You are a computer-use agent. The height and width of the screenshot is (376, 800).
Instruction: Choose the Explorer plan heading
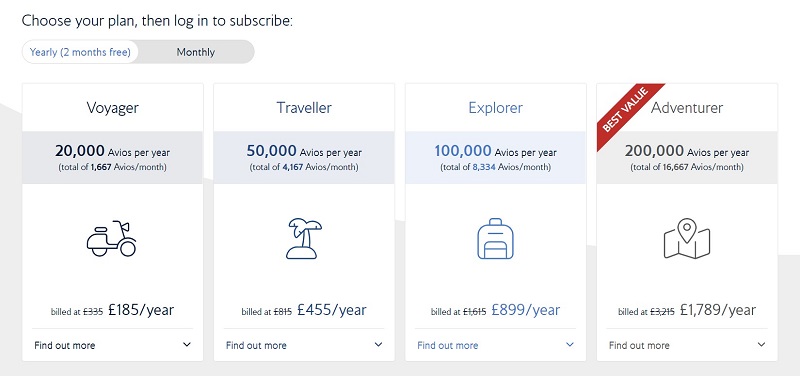coord(495,108)
